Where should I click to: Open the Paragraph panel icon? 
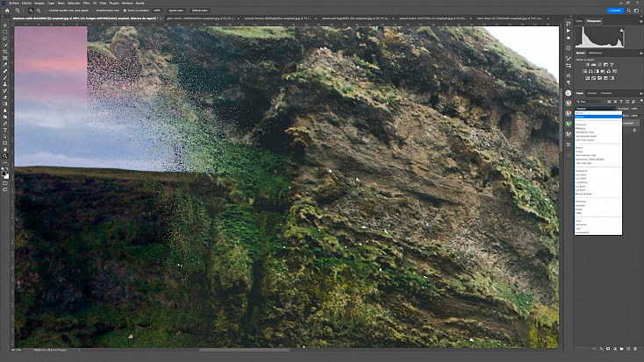tap(569, 82)
